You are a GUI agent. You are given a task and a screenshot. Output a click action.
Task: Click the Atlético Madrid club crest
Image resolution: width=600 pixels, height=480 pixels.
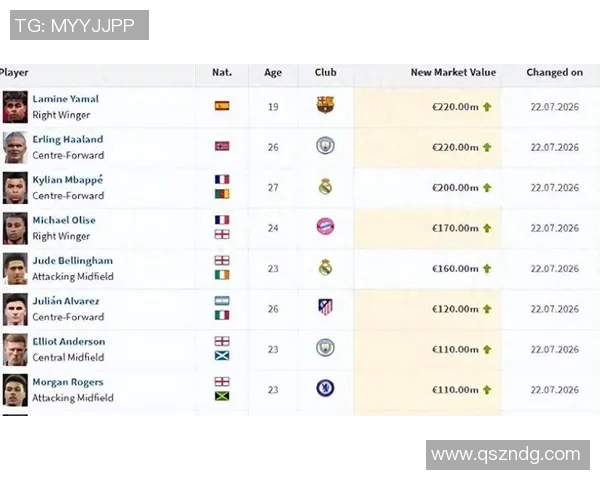tap(325, 307)
